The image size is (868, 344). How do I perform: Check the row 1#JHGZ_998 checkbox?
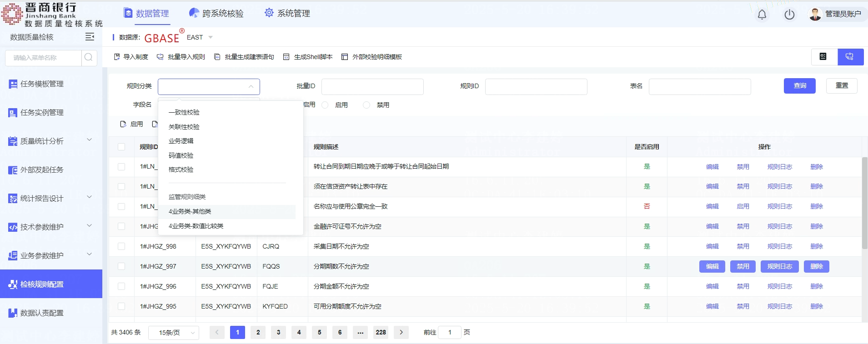121,246
